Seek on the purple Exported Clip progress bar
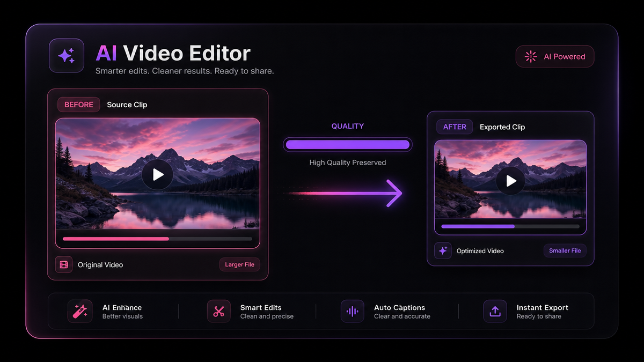The width and height of the screenshot is (644, 362). (x=510, y=226)
